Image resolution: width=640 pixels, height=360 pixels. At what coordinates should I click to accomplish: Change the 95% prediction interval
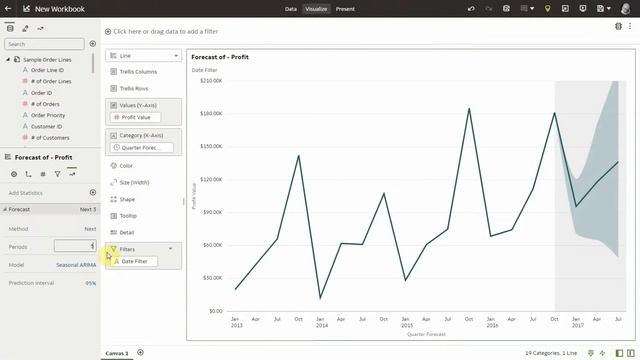pyautogui.click(x=91, y=283)
